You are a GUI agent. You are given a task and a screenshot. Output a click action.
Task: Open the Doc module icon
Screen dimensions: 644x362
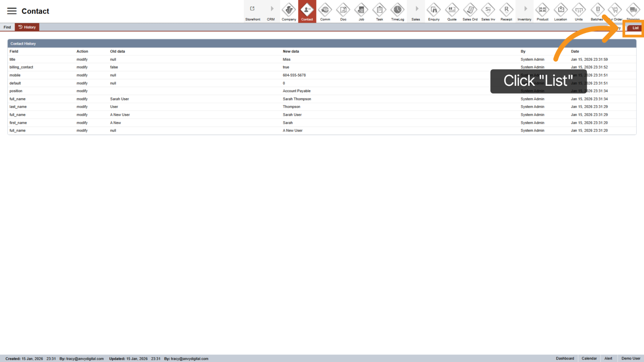tap(343, 10)
